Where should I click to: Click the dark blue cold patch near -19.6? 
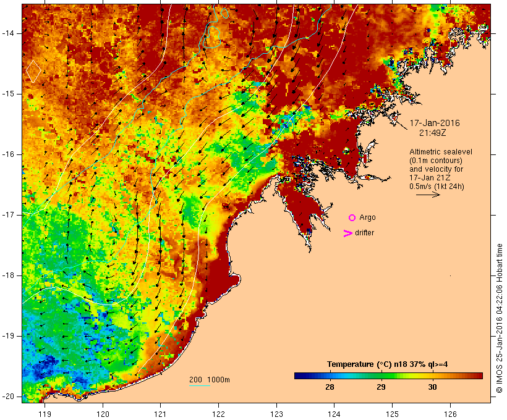tap(45, 367)
